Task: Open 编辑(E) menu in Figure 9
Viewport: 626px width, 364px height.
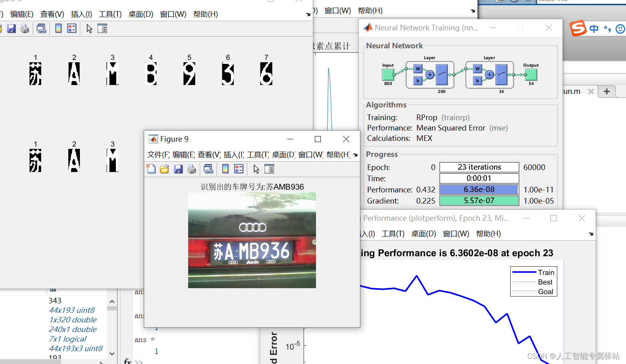Action: coord(183,154)
